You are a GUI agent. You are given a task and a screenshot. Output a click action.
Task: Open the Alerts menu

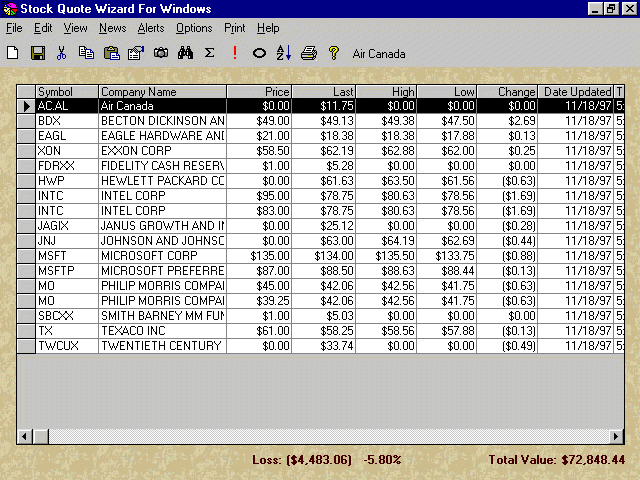tap(151, 28)
